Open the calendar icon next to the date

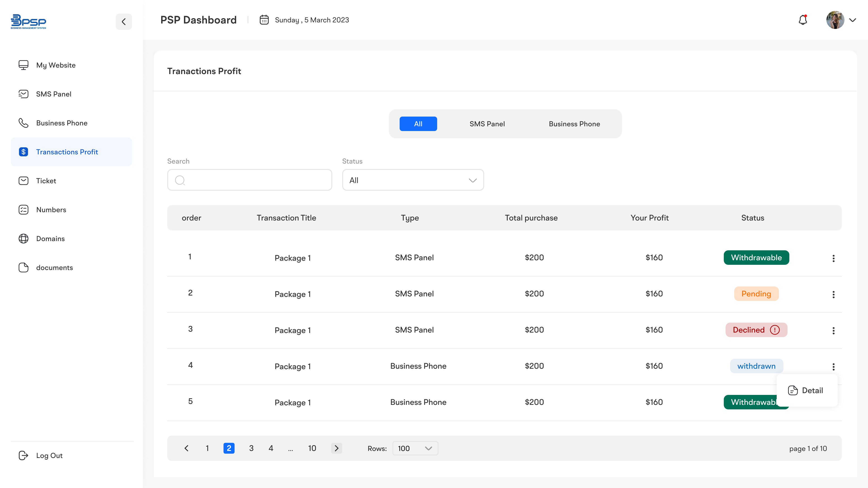(264, 20)
